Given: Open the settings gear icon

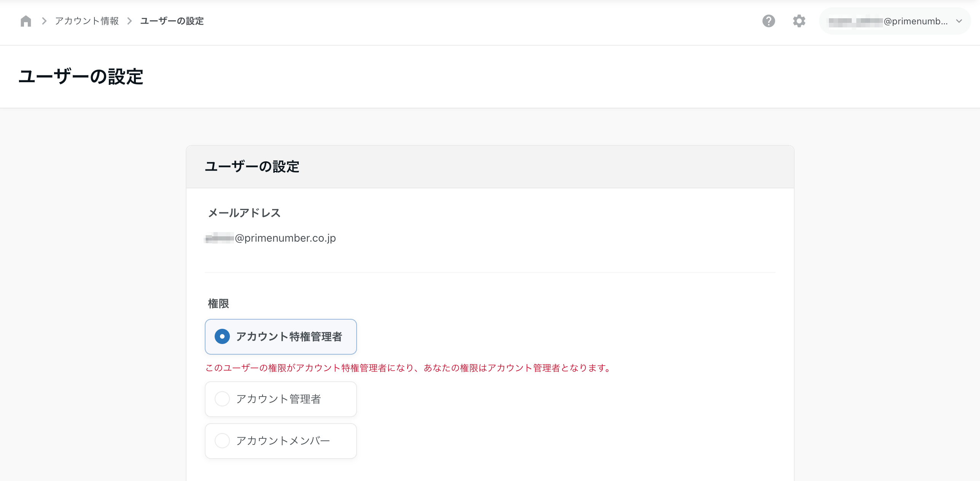Looking at the screenshot, I should (799, 21).
